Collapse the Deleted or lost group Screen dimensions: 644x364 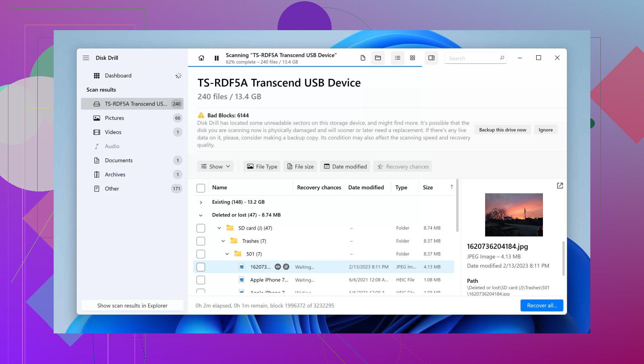tap(201, 215)
